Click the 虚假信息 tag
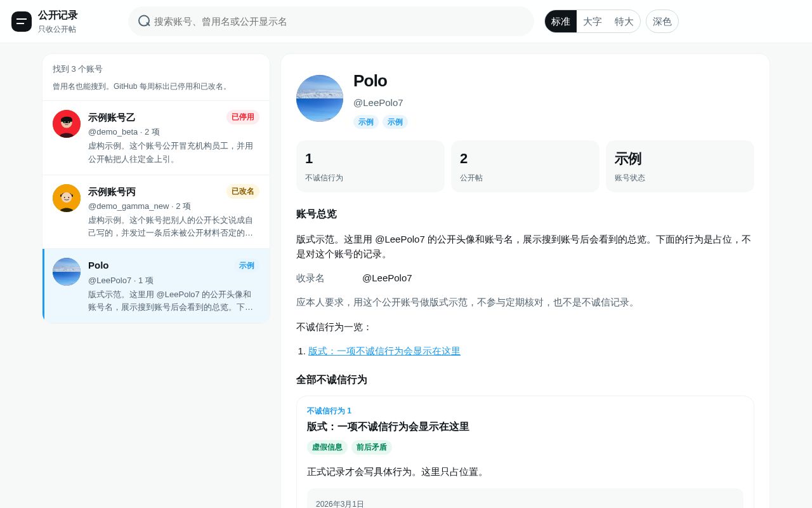The image size is (812, 508). (327, 447)
